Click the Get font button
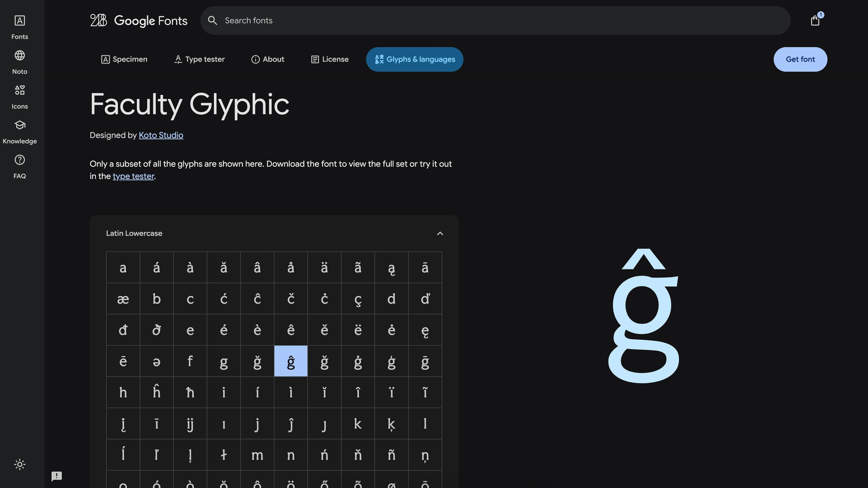868x488 pixels. click(800, 59)
